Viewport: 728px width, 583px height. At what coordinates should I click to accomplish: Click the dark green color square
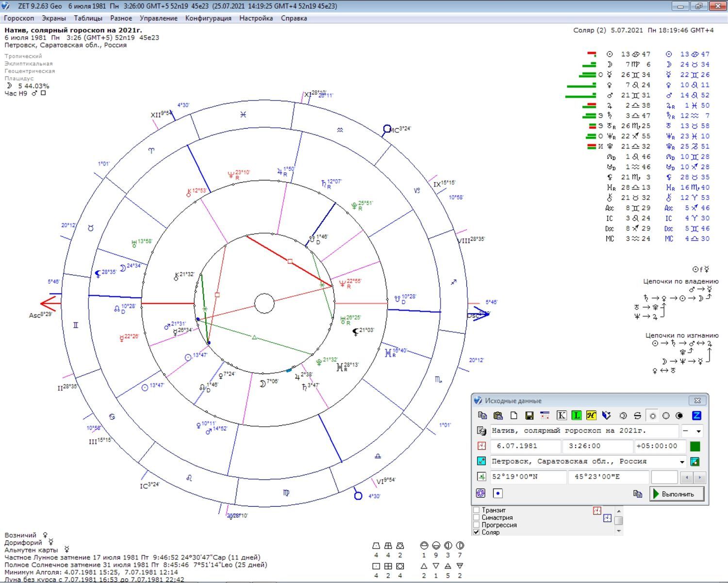click(x=695, y=446)
